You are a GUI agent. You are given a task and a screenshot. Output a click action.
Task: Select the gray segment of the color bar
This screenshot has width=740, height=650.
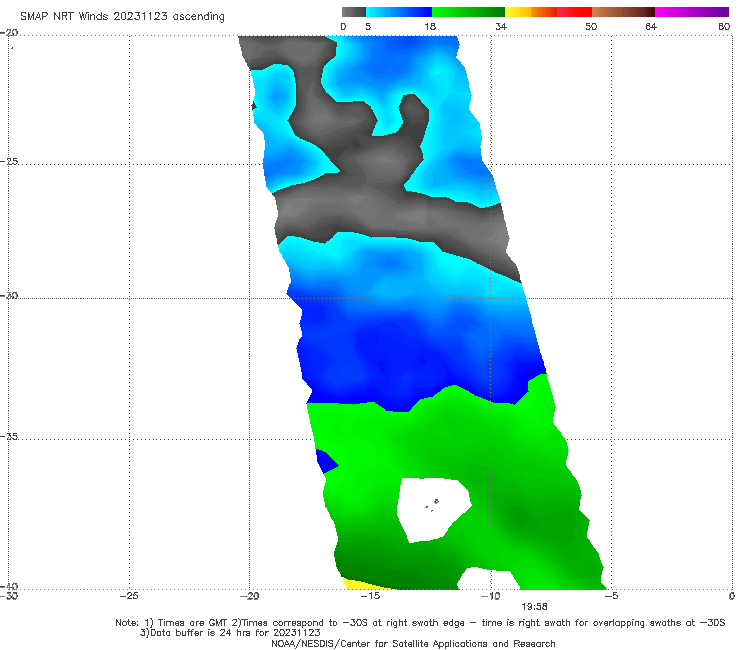click(354, 12)
